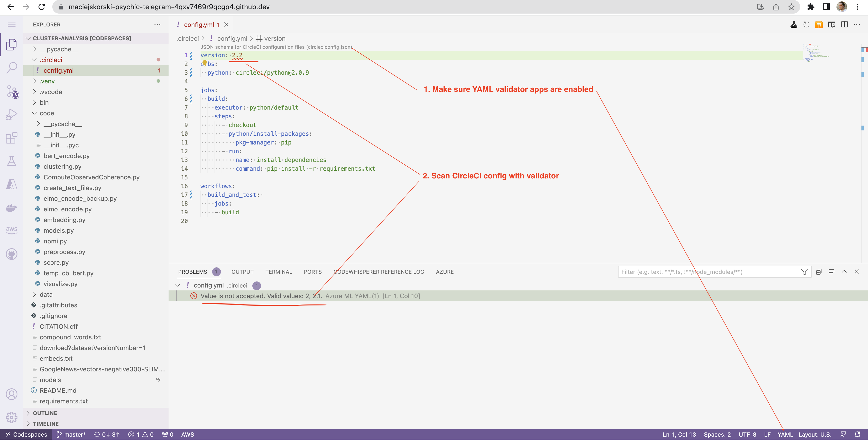Collapse the .circleci folder
868x440 pixels.
34,60
